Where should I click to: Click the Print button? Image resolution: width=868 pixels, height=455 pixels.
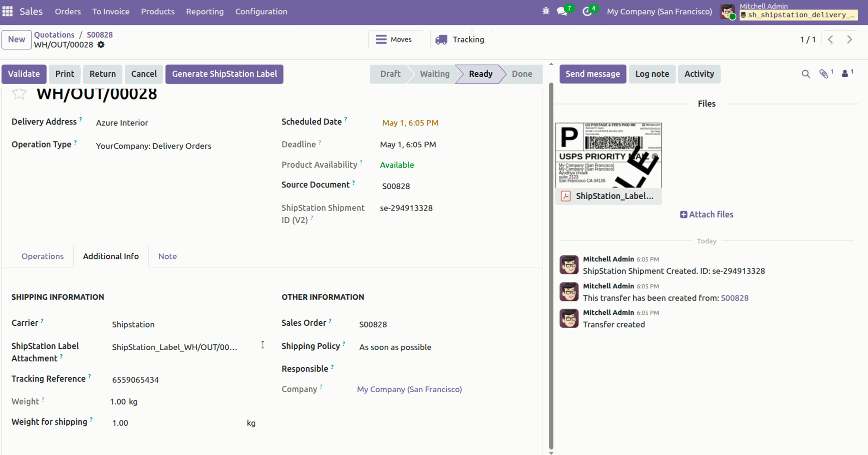(65, 74)
